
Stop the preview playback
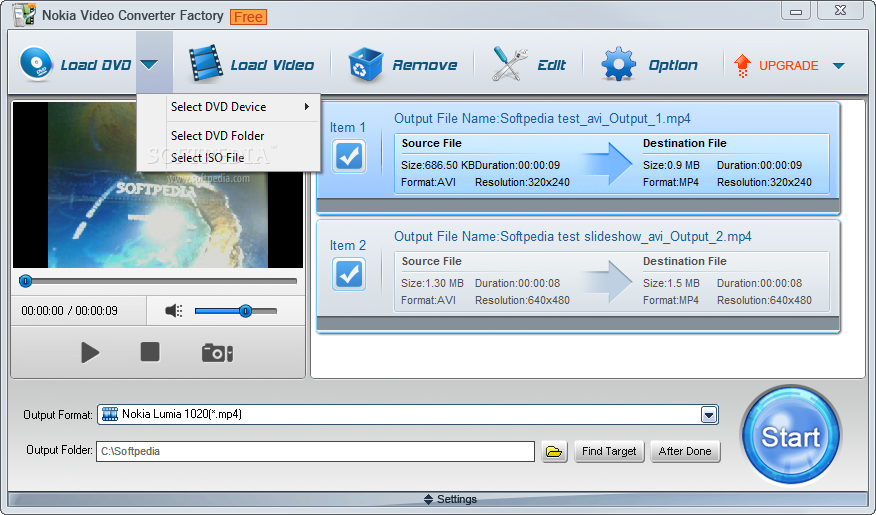[x=150, y=352]
